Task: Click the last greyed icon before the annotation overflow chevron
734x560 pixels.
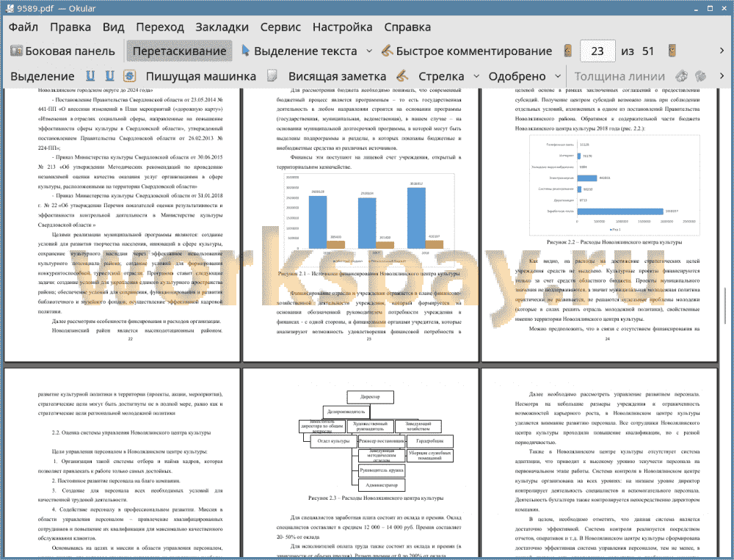Action: coord(700,76)
